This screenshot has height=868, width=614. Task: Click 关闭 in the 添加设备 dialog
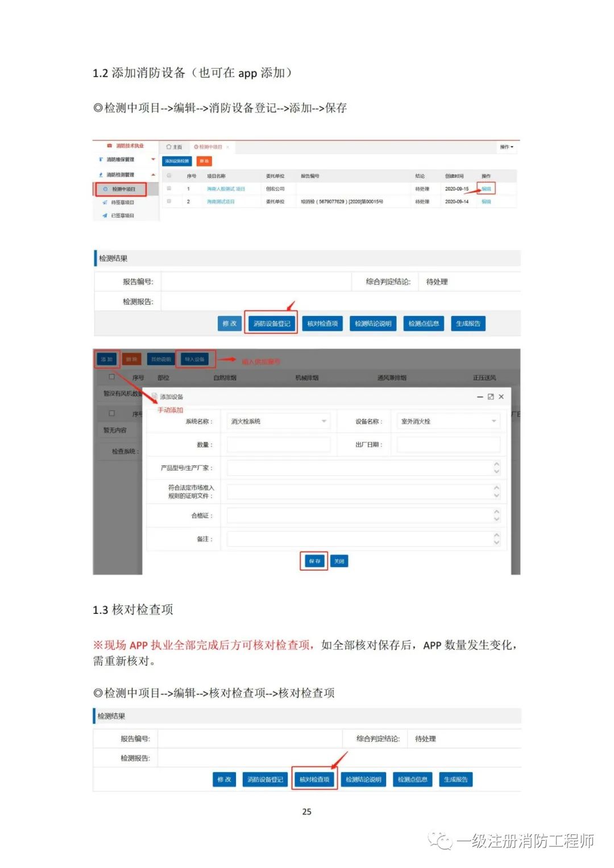(x=339, y=561)
